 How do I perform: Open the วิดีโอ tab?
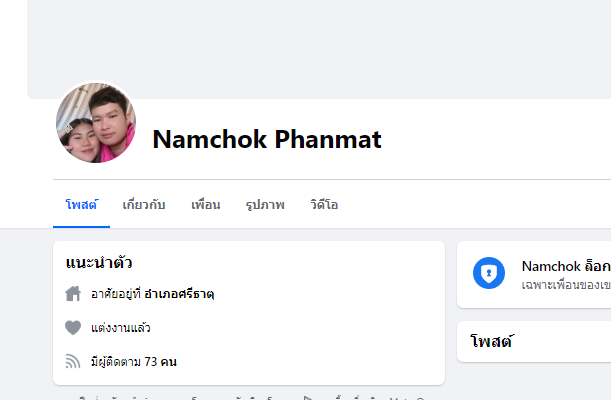click(x=324, y=204)
